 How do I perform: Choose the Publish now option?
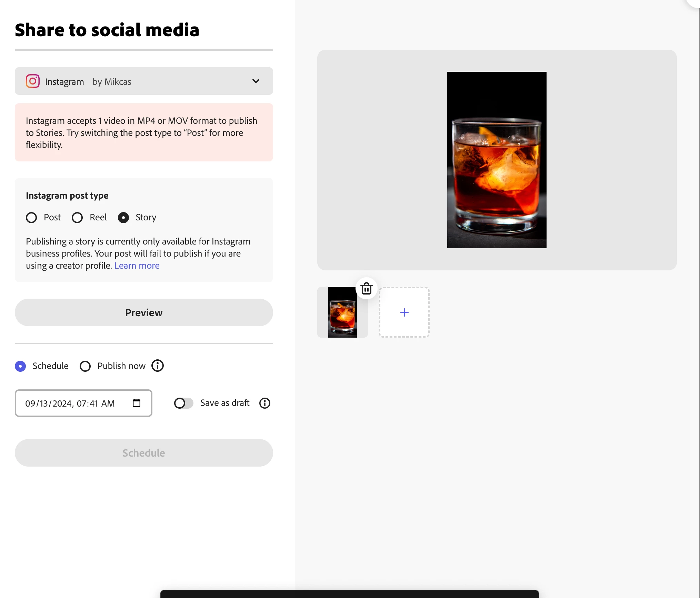(85, 366)
